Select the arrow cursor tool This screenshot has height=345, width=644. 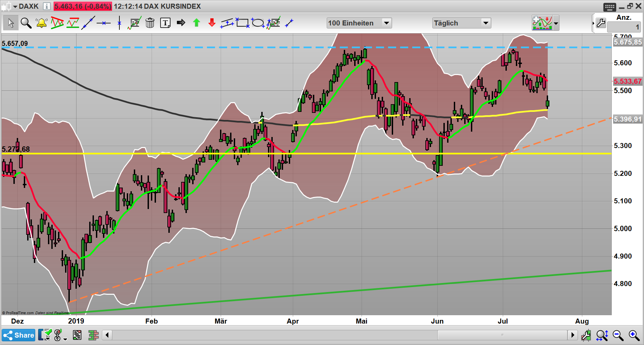11,23
